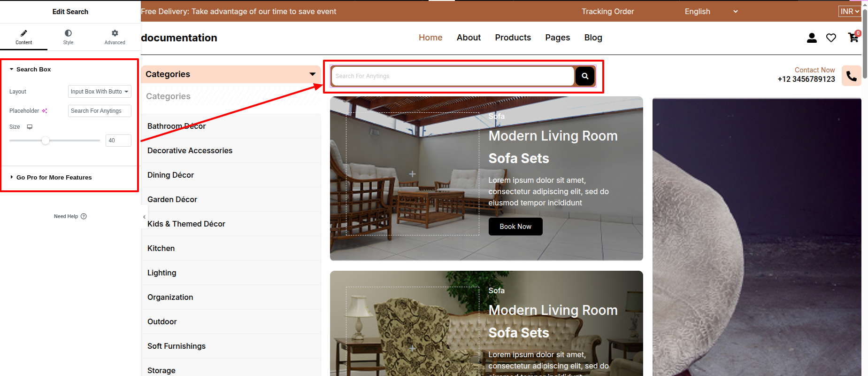This screenshot has width=868, height=376.
Task: Switch to the Style tab
Action: click(68, 37)
